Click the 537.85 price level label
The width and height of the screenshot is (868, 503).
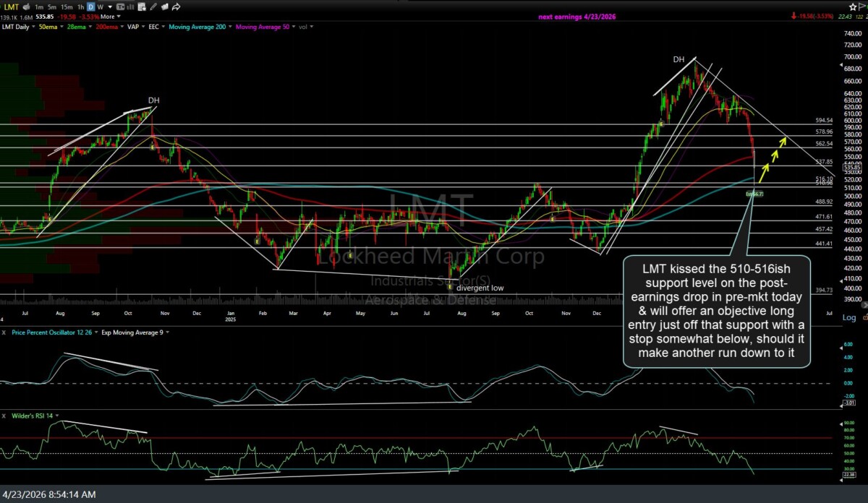824,162
